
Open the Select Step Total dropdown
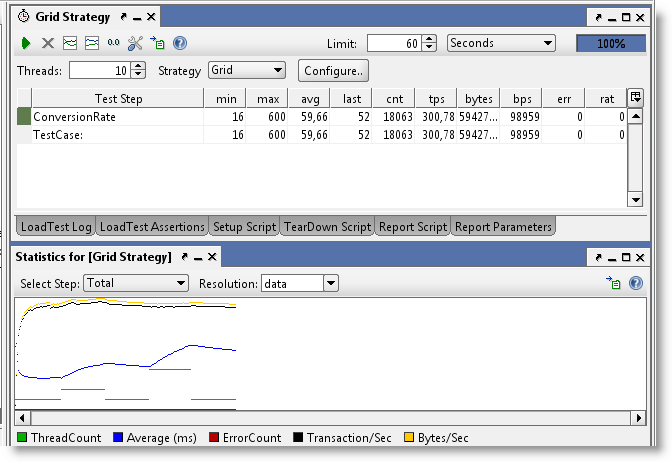(x=136, y=283)
